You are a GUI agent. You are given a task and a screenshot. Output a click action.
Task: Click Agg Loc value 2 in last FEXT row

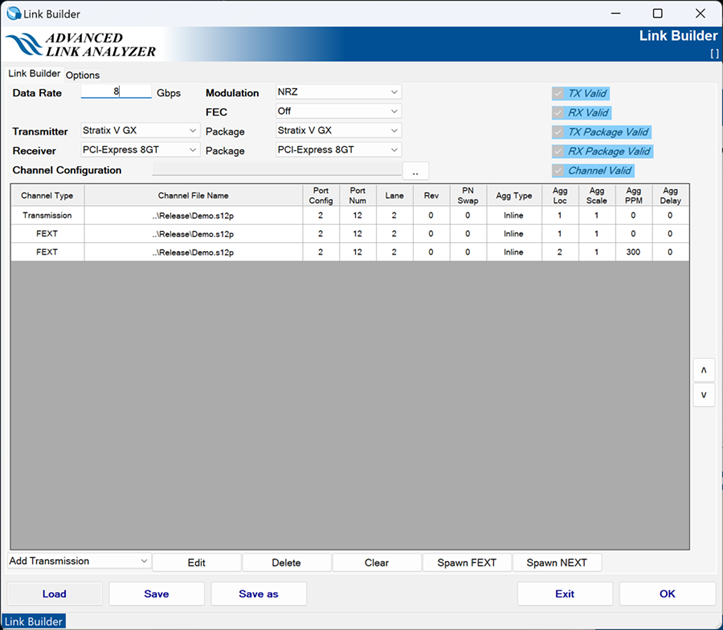[x=560, y=252]
